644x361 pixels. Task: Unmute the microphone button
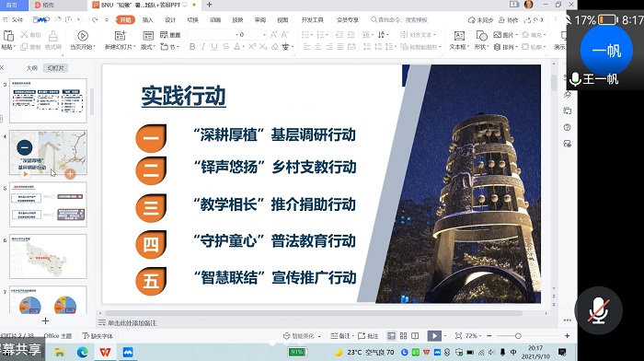click(x=598, y=310)
